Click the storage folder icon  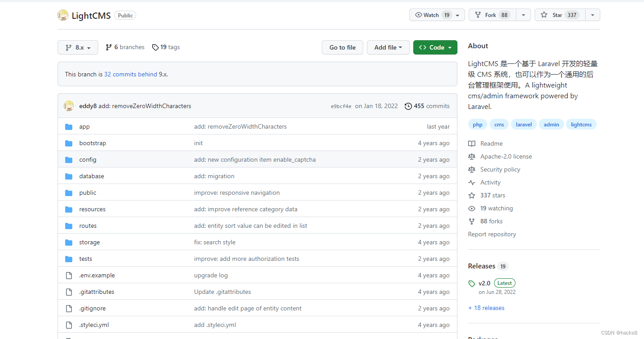[x=69, y=243]
